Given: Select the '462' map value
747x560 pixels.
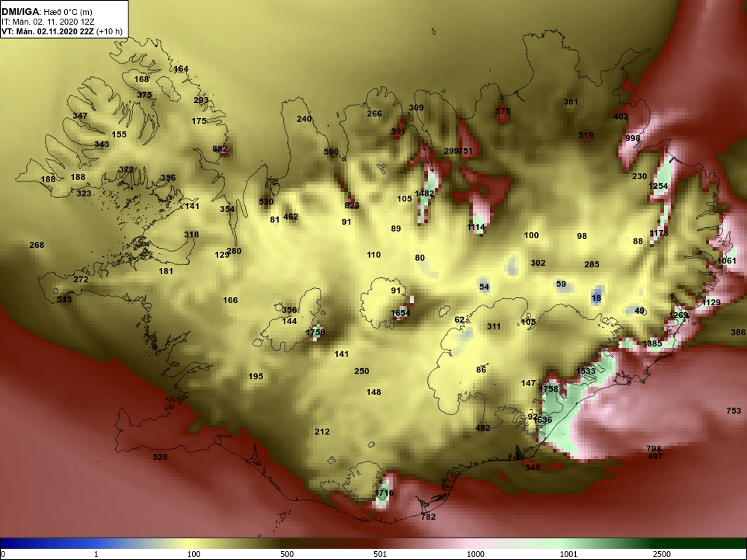Looking at the screenshot, I should click(291, 217).
